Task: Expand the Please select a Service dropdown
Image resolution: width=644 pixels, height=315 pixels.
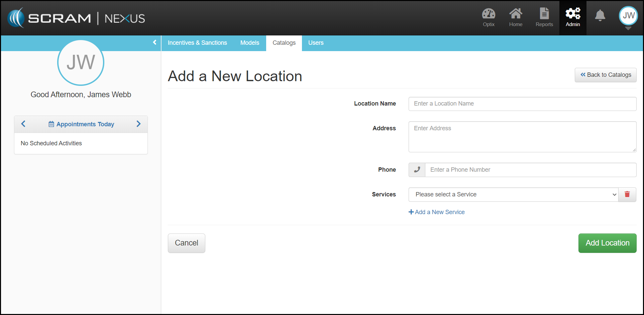Action: click(x=513, y=194)
